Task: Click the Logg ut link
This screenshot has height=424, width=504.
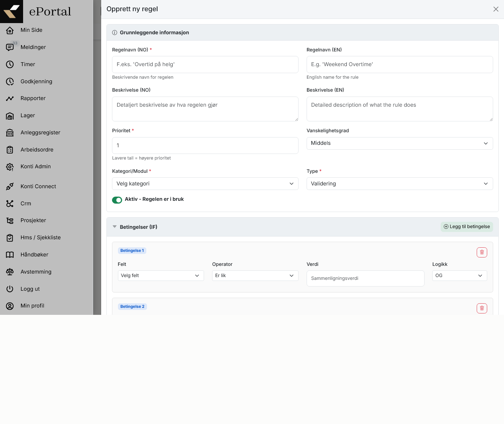Action: point(30,289)
